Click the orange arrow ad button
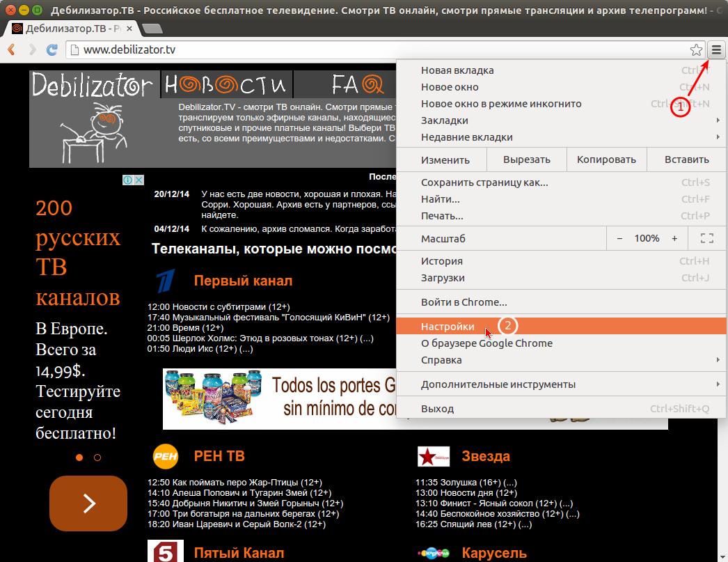Image resolution: width=728 pixels, height=562 pixels. tap(88, 504)
